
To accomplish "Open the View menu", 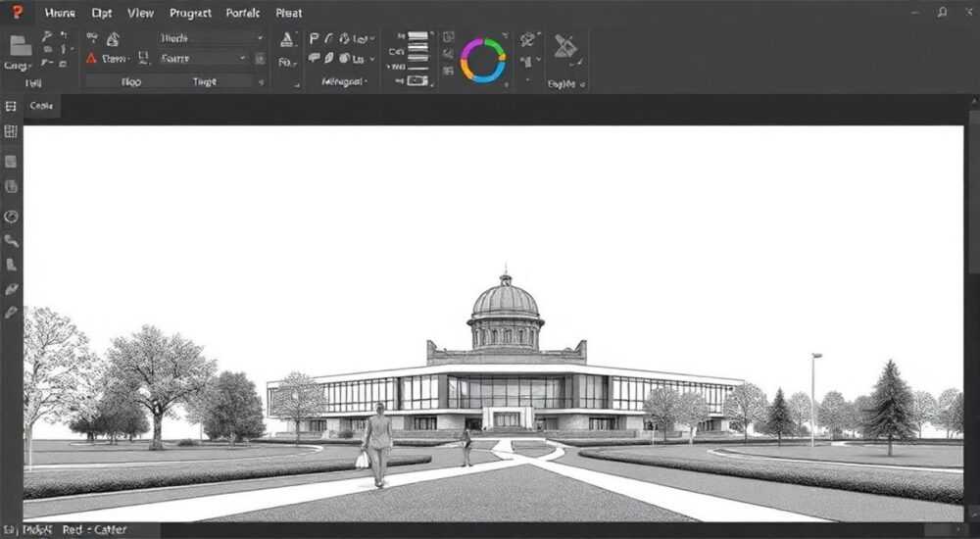I will (x=140, y=13).
